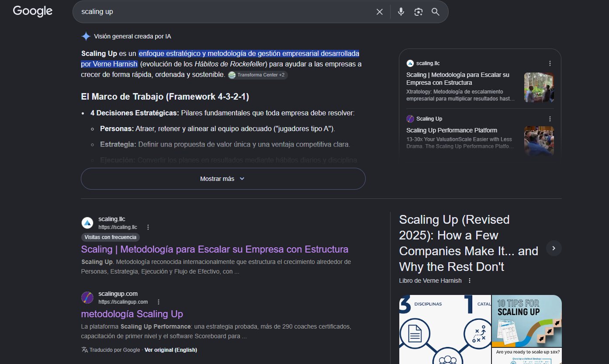Open more options next to https://scaling.llc
The height and width of the screenshot is (364, 609).
[148, 227]
